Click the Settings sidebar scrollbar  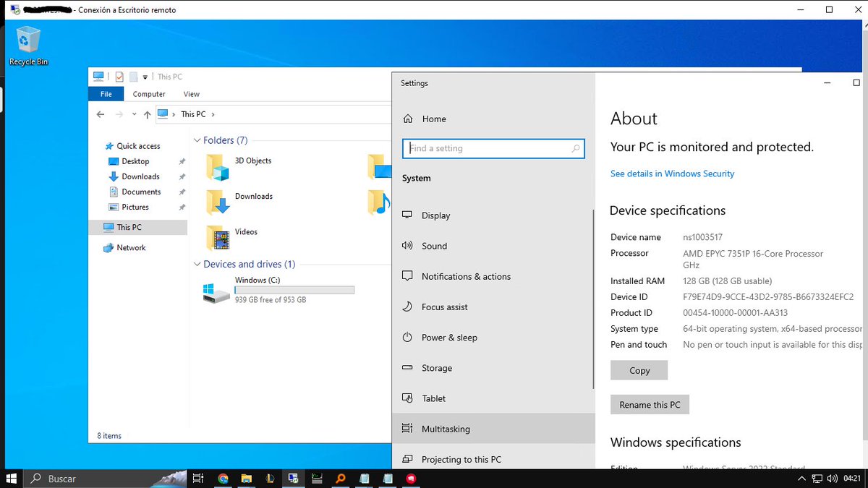[593, 298]
